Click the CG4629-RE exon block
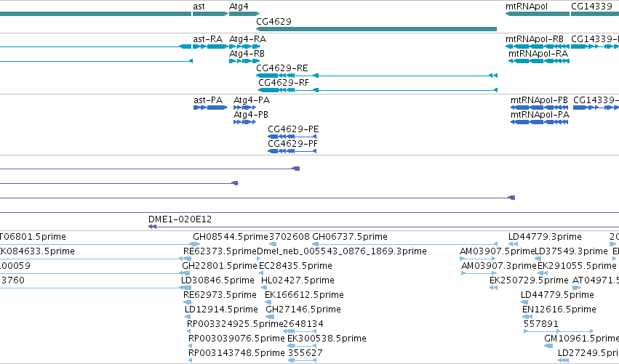This screenshot has height=364, width=619. click(267, 76)
